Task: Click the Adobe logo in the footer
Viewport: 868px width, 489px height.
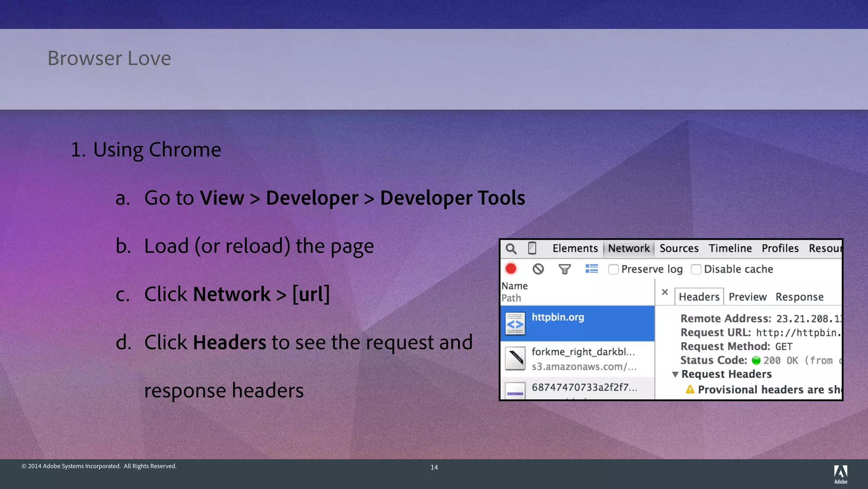Action: pos(840,474)
